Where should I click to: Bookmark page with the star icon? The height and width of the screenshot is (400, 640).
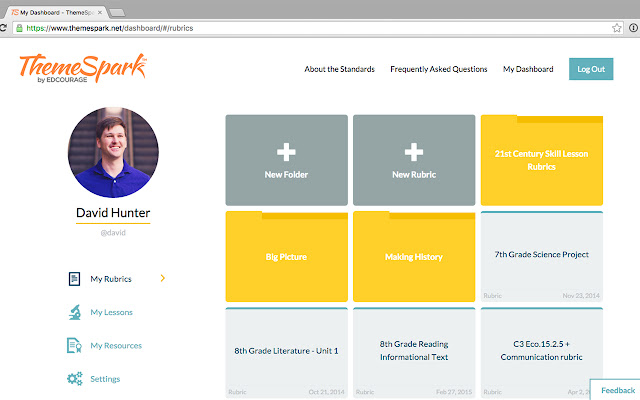tap(616, 28)
